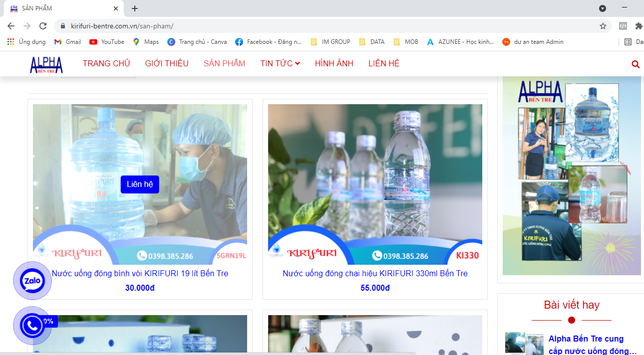Open the browser profile avatar menu
This screenshot has height=355, width=644.
[603, 8]
